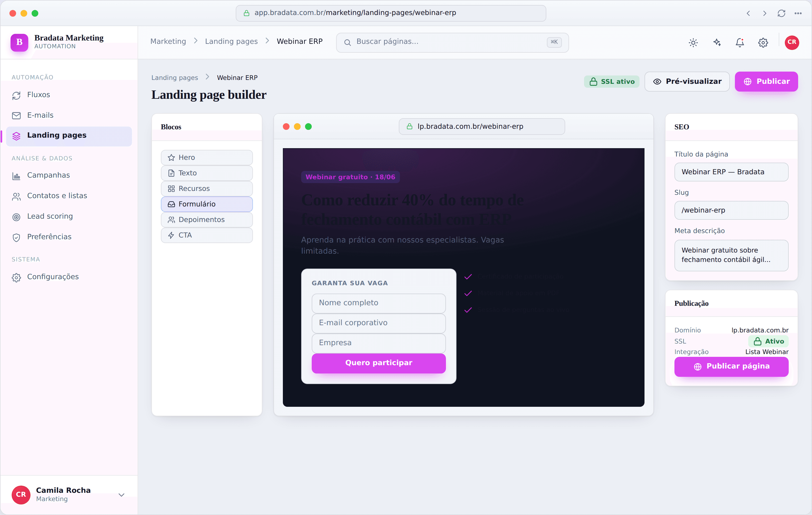812x515 pixels.
Task: Reload the page with refresh icon
Action: pos(781,13)
